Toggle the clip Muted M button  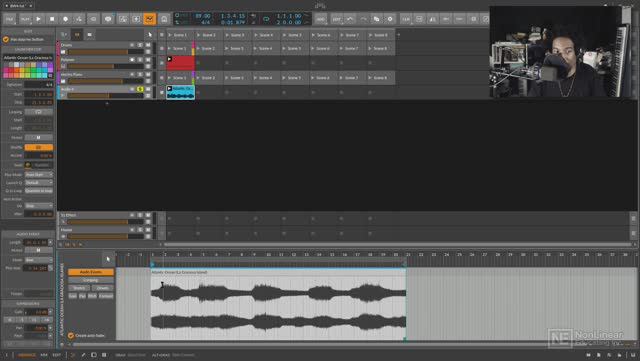(38, 138)
